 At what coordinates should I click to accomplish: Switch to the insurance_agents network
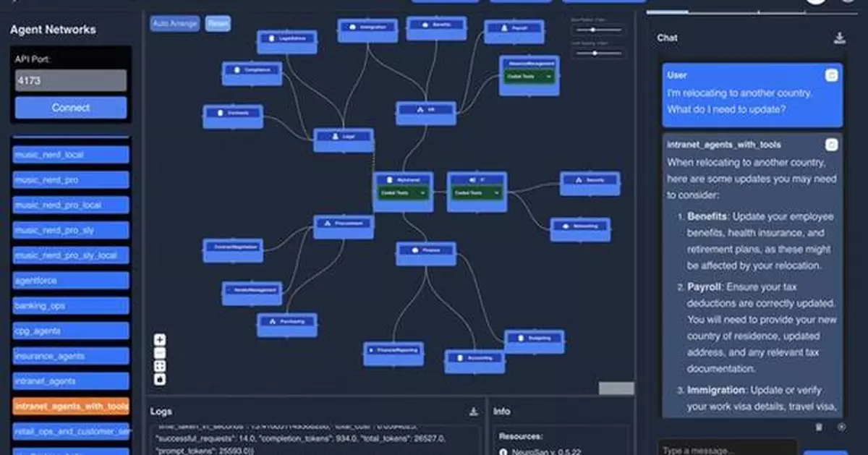click(70, 356)
